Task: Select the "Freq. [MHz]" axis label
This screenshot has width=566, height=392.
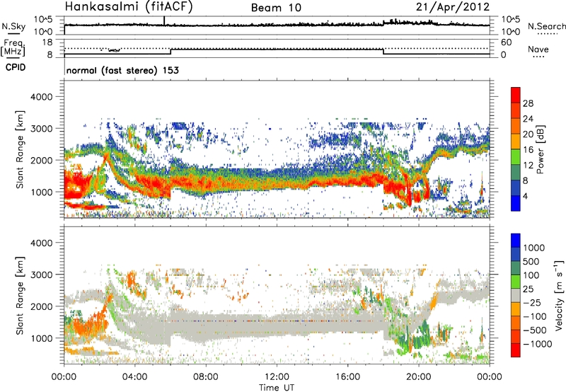Action: (13, 47)
